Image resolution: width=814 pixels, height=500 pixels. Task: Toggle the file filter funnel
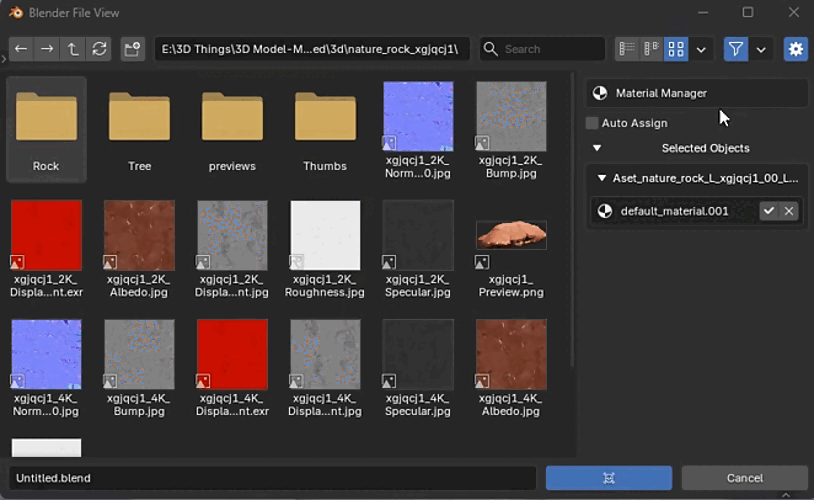(x=736, y=49)
